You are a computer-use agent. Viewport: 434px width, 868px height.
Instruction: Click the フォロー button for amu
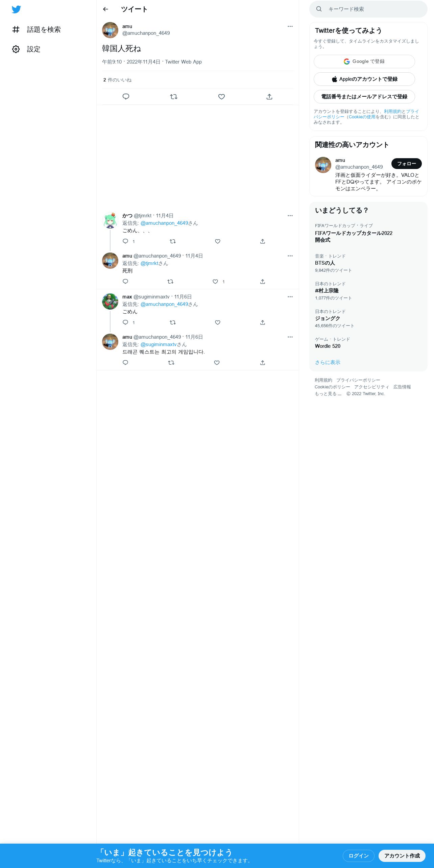pos(407,164)
